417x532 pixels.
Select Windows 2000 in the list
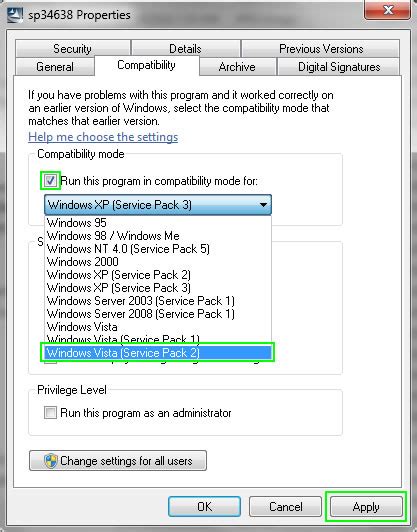(158, 262)
